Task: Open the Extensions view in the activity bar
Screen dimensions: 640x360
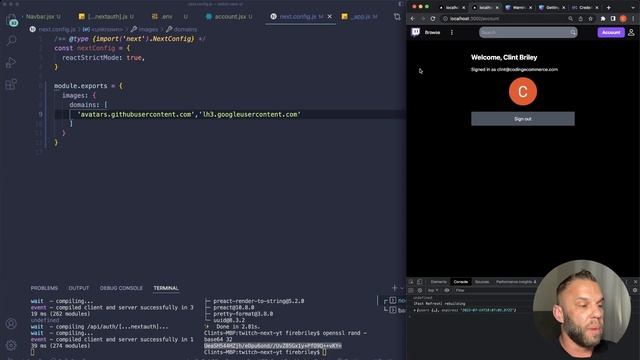Action: pos(11,84)
